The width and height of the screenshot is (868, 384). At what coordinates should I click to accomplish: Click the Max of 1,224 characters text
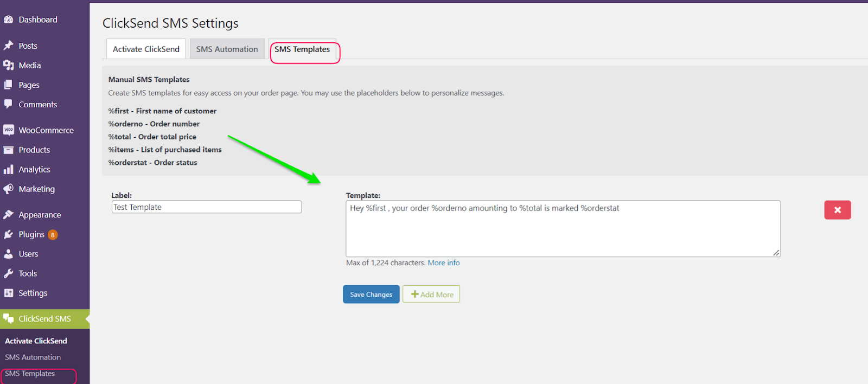tap(386, 263)
